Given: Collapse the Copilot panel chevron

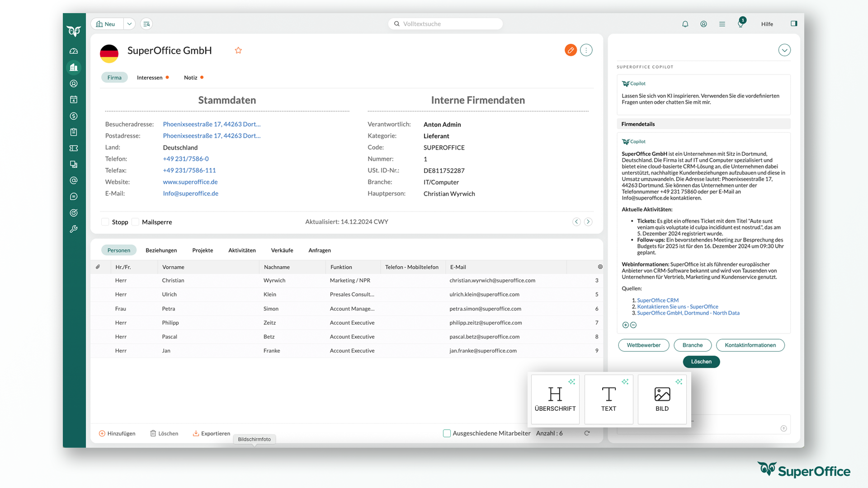Looking at the screenshot, I should (x=784, y=50).
